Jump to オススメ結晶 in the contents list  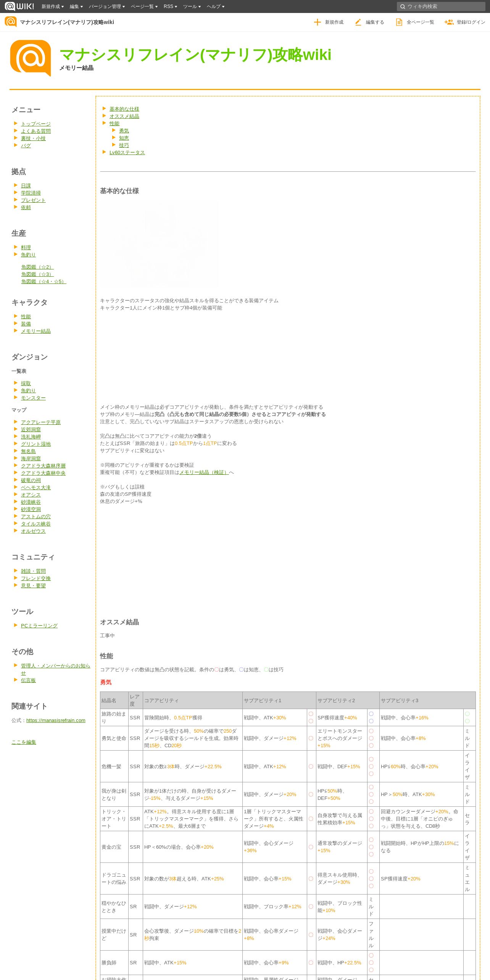click(x=124, y=116)
